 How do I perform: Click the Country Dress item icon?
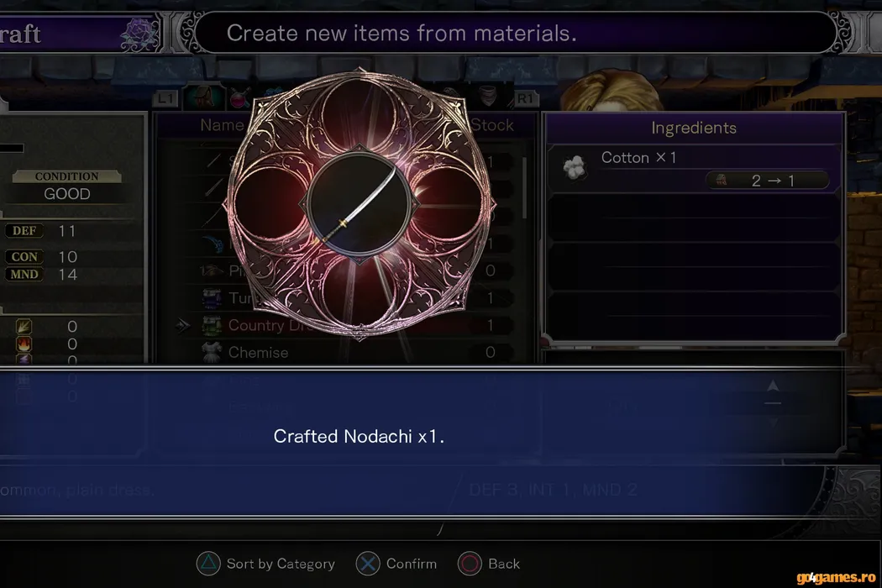click(212, 325)
